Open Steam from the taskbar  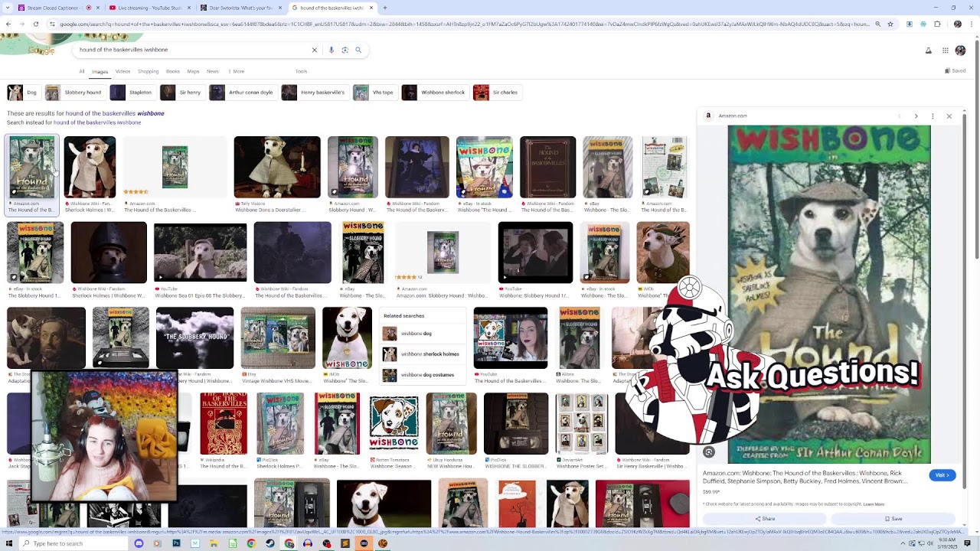pos(269,543)
